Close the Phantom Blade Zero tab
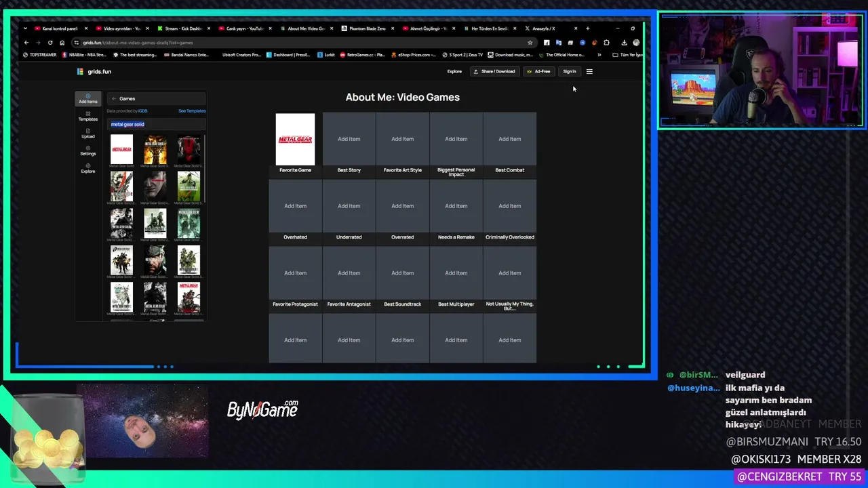Image resolution: width=868 pixels, height=488 pixels. point(393,28)
